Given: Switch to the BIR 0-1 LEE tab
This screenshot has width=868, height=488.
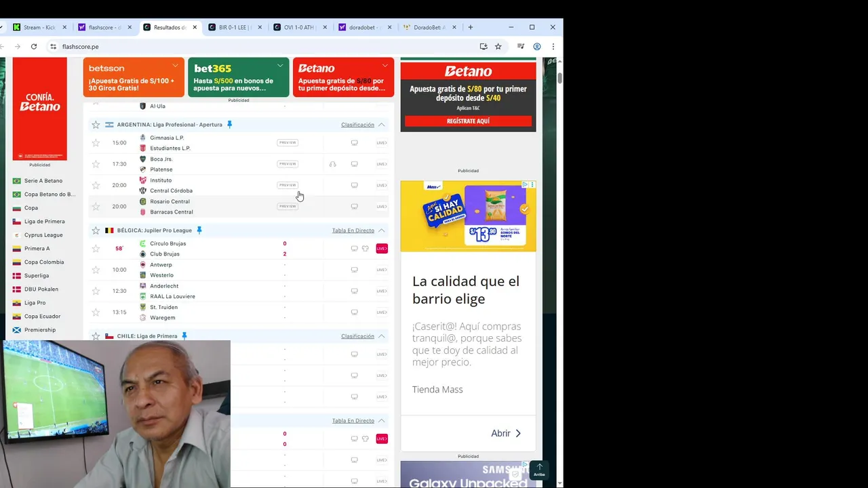Looking at the screenshot, I should (x=235, y=27).
